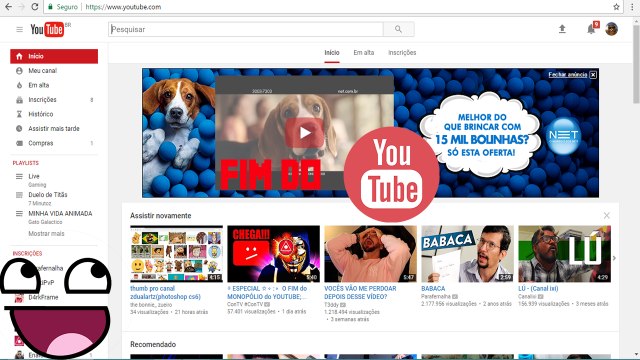Click the browser forward arrow
Viewport: 640px width, 360px height.
[x=21, y=7]
